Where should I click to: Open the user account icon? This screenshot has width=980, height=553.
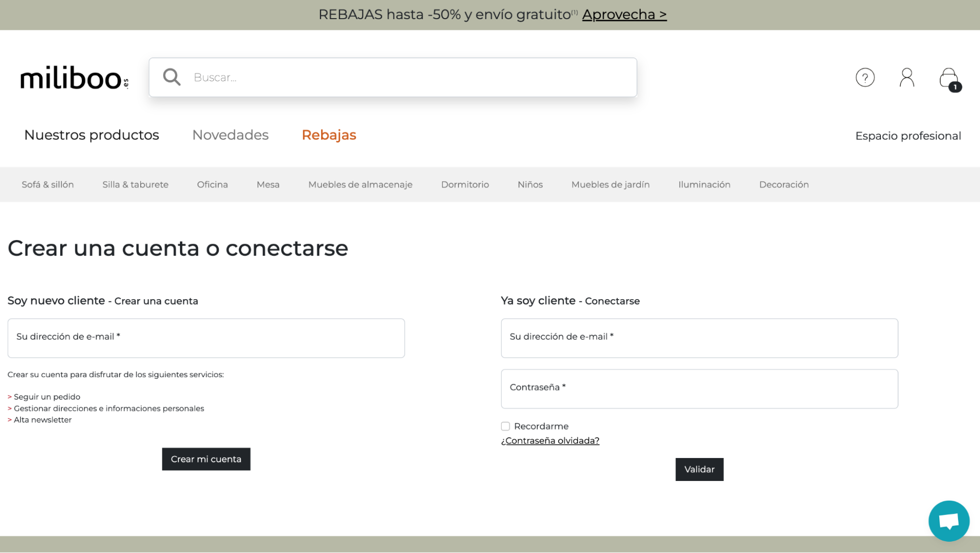[907, 77]
